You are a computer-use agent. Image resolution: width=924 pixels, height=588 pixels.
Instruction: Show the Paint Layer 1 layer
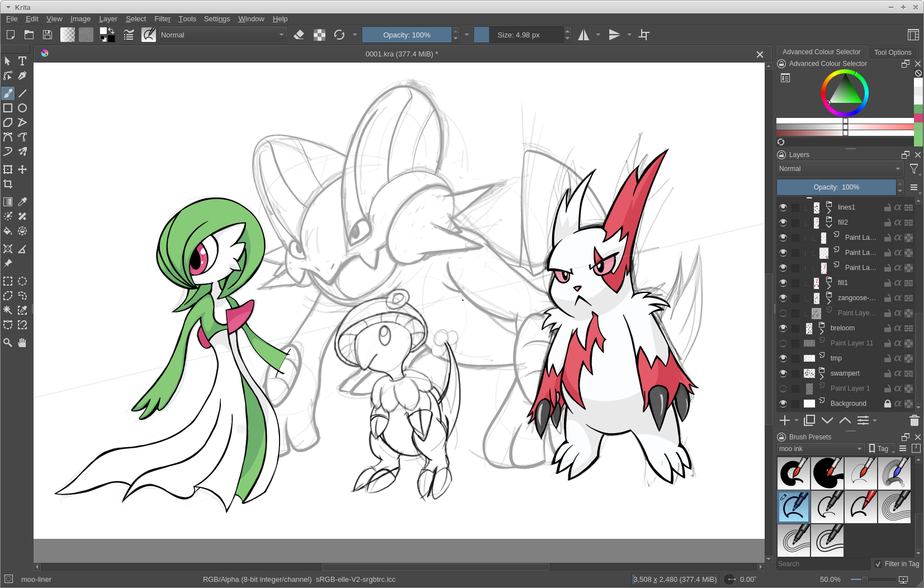tap(783, 388)
